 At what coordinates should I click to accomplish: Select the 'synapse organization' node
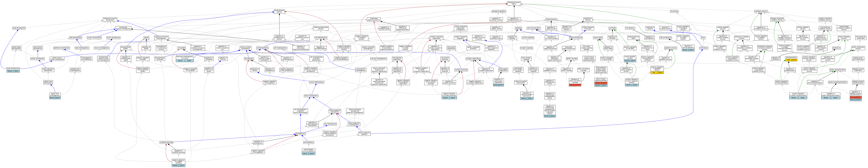[473, 59]
